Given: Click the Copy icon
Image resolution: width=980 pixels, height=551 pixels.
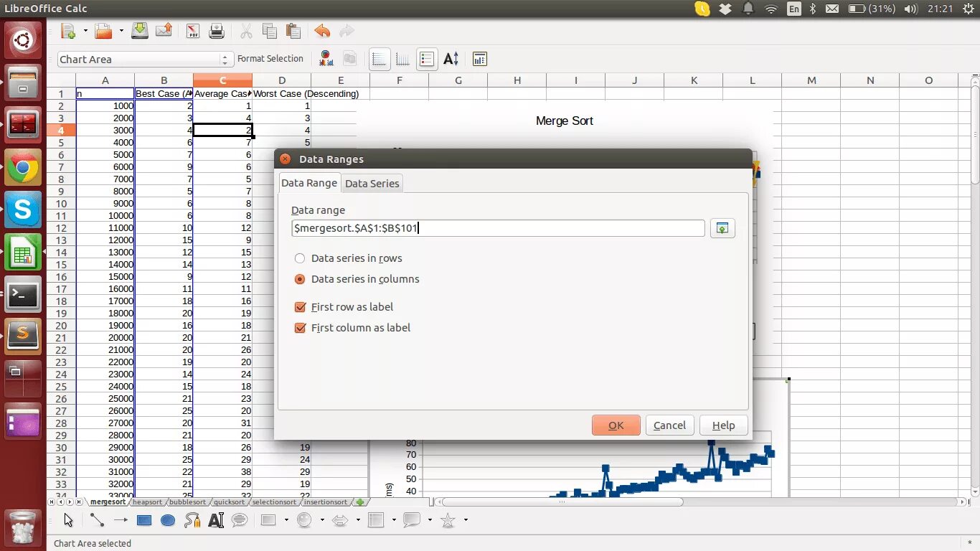Looking at the screenshot, I should tap(270, 31).
